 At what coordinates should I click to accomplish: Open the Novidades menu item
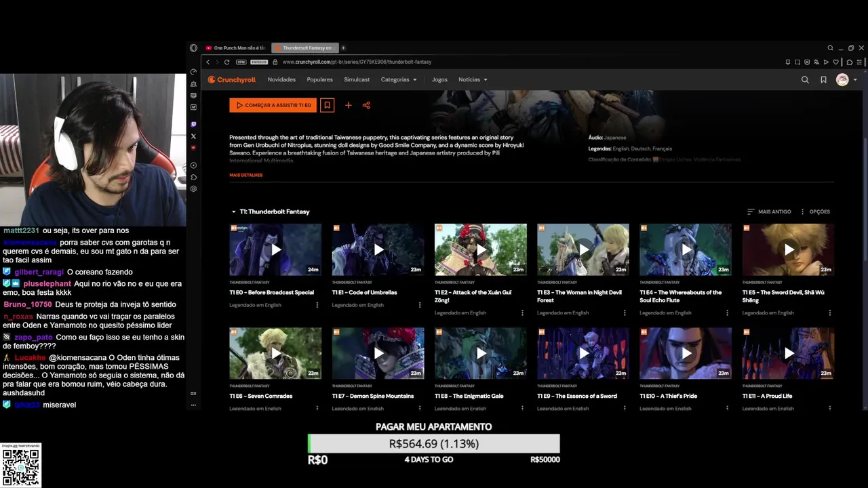point(281,80)
